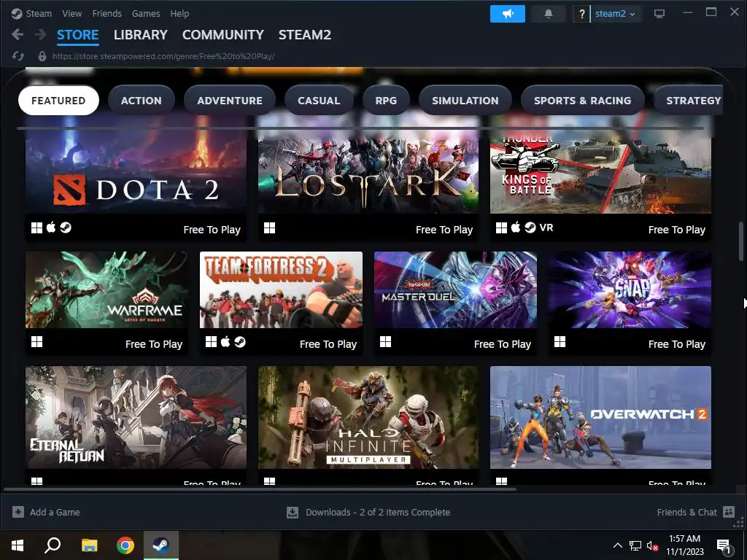The width and height of the screenshot is (747, 560).
Task: Open the announcements megaphone button
Action: point(508,14)
